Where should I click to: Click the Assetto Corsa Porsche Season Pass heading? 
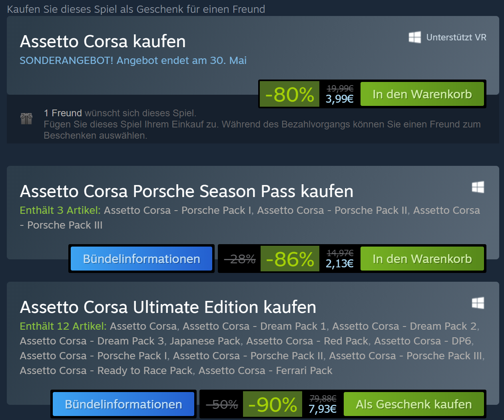(186, 191)
